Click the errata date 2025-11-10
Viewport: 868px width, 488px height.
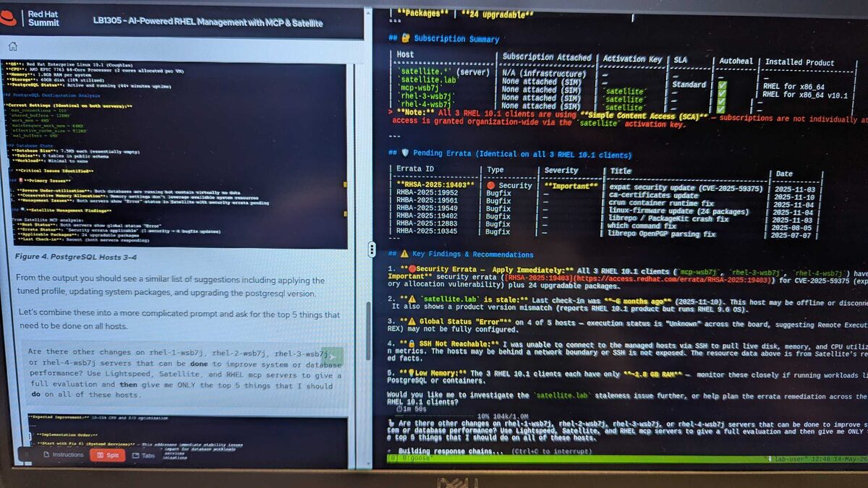(x=794, y=197)
